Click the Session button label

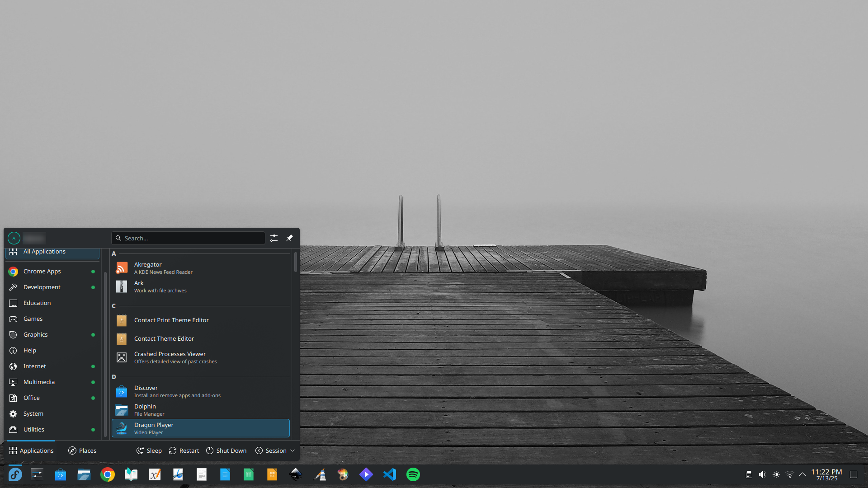coord(276,450)
